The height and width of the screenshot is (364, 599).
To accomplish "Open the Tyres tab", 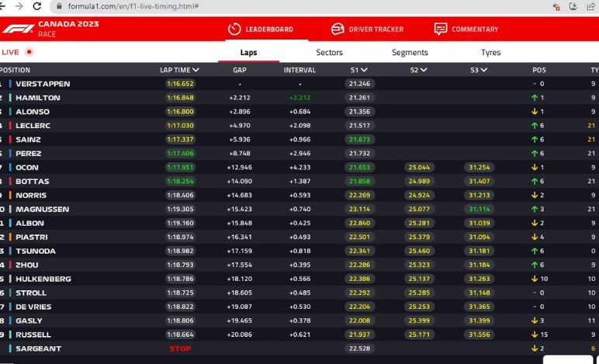I will pyautogui.click(x=490, y=53).
